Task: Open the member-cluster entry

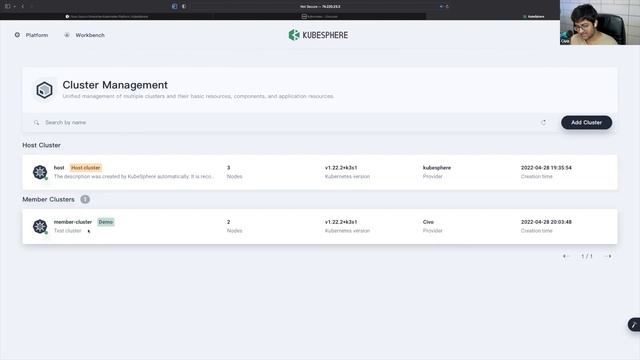Action: (320, 227)
